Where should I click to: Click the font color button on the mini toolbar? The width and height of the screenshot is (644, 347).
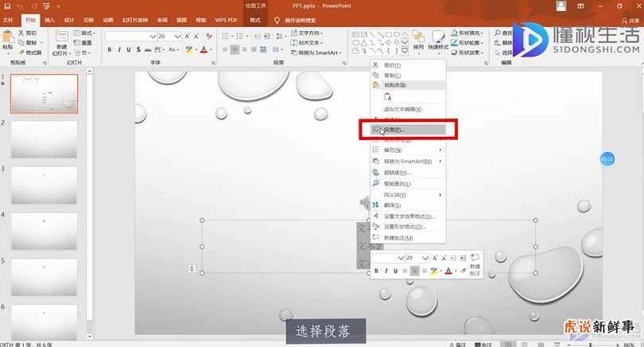(448, 271)
